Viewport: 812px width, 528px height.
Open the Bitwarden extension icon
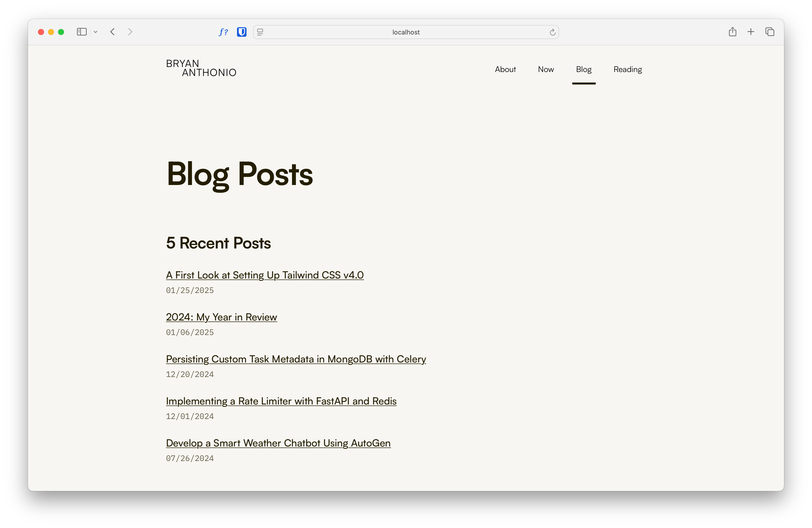coord(241,32)
